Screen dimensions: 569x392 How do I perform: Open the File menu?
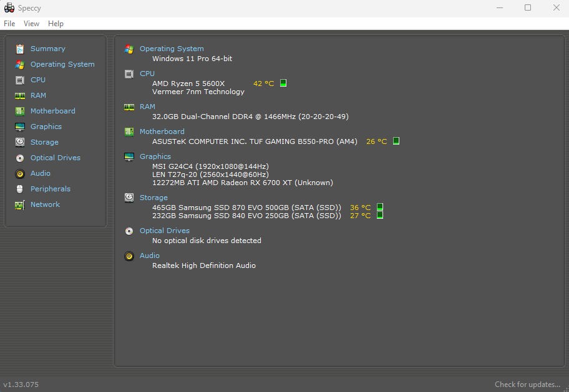[x=9, y=24]
